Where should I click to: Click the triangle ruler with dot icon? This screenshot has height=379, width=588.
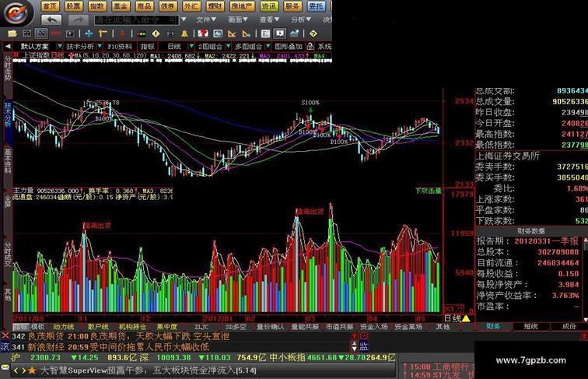[x=247, y=33]
